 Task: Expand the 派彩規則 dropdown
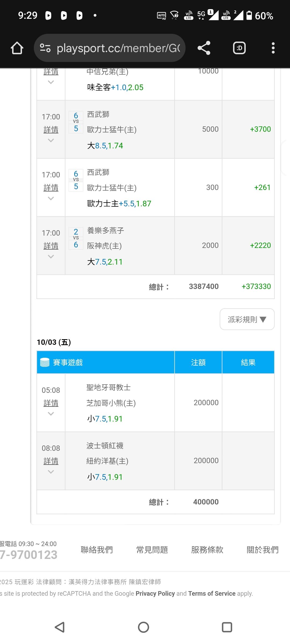point(247,319)
